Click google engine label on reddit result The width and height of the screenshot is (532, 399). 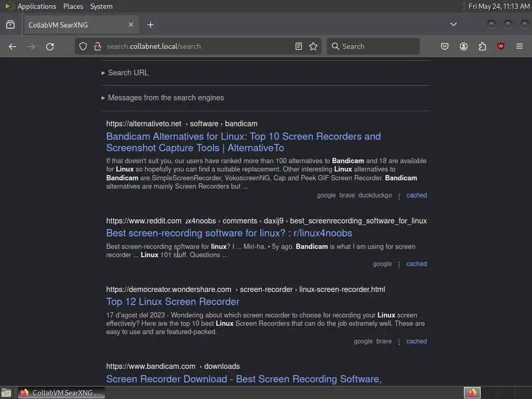(x=382, y=263)
